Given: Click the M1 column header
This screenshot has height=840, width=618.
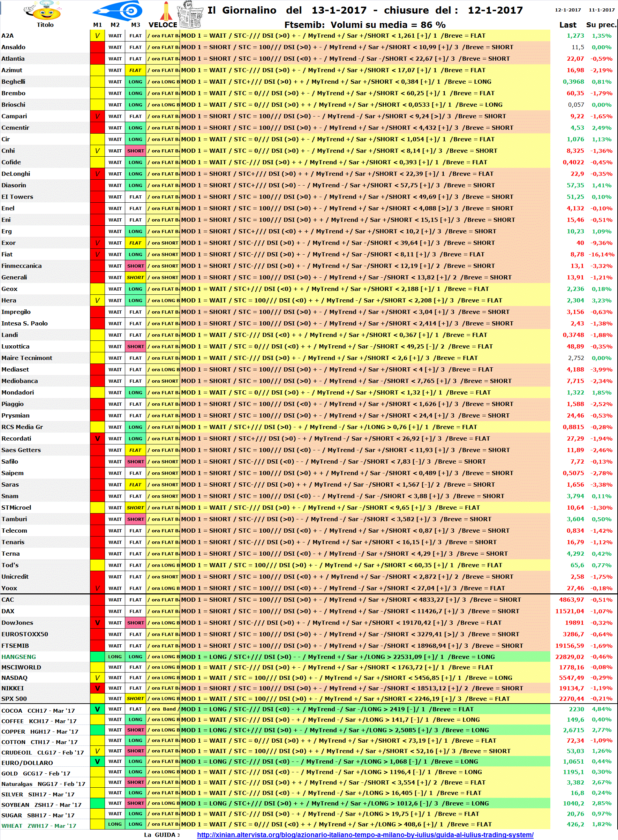Looking at the screenshot, I should tap(97, 25).
